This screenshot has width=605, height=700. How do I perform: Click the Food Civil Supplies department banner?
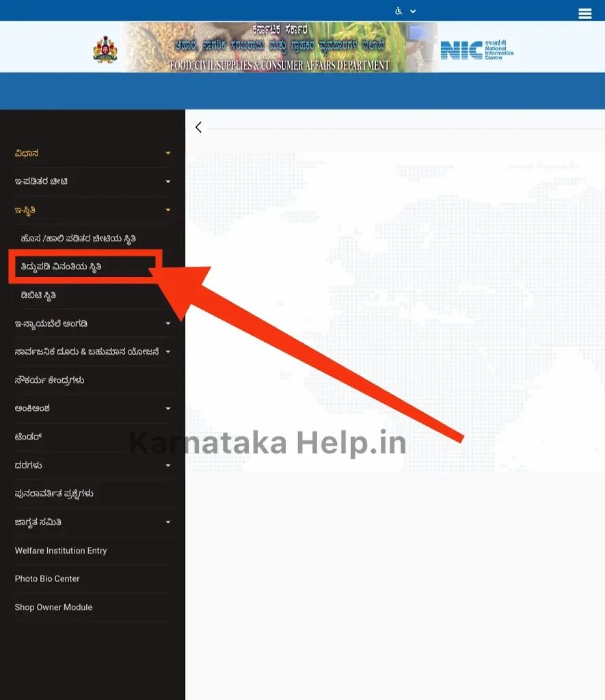pyautogui.click(x=280, y=47)
